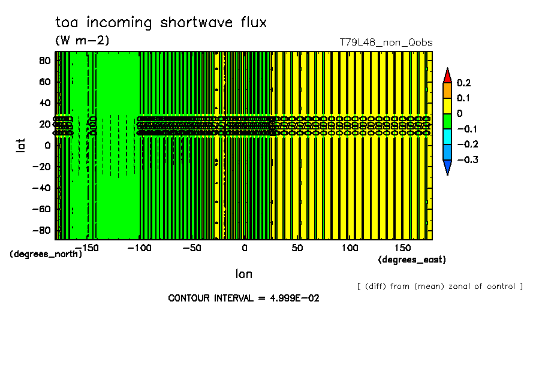The height and width of the screenshot is (392, 542).
Task: Click the red upward arrow atop the colorbar
Action: [447, 76]
